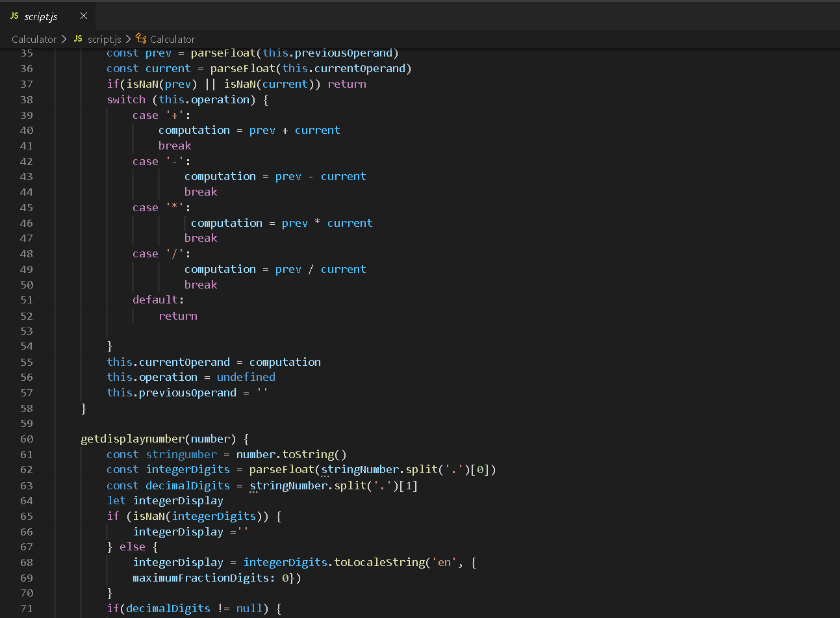The image size is (840, 618).
Task: Click decimalDigits declaration on line 63
Action: (x=188, y=485)
